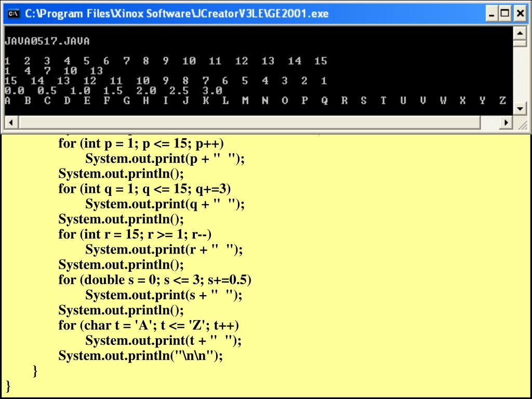The height and width of the screenshot is (399, 532).
Task: Click the horizontal scrollbar right arrow
Action: (506, 122)
